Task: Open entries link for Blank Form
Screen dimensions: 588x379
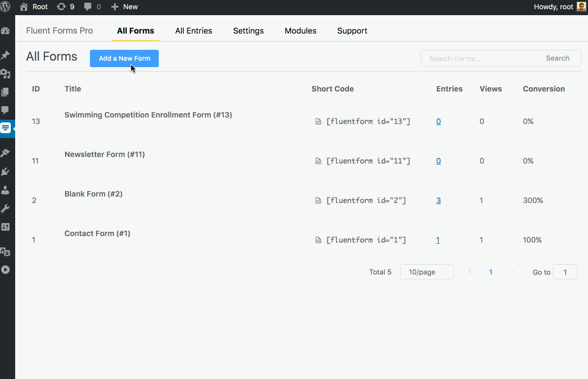Action: pos(438,200)
